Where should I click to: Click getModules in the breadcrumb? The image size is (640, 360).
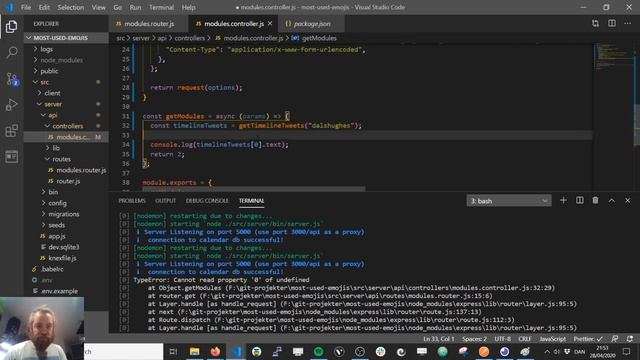point(319,38)
